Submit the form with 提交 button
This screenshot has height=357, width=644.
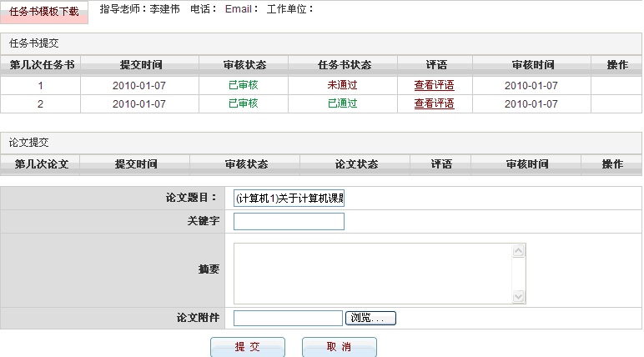click(x=247, y=347)
